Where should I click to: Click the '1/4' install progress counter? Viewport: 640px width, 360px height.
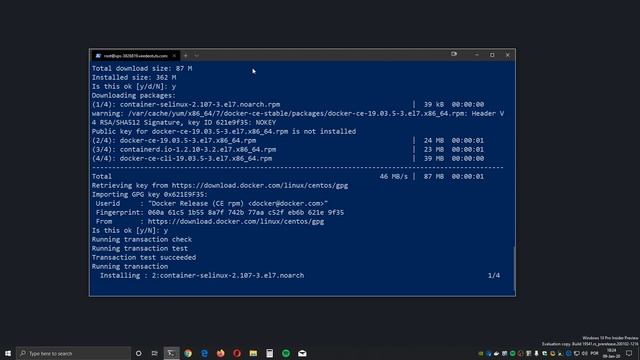tap(494, 275)
